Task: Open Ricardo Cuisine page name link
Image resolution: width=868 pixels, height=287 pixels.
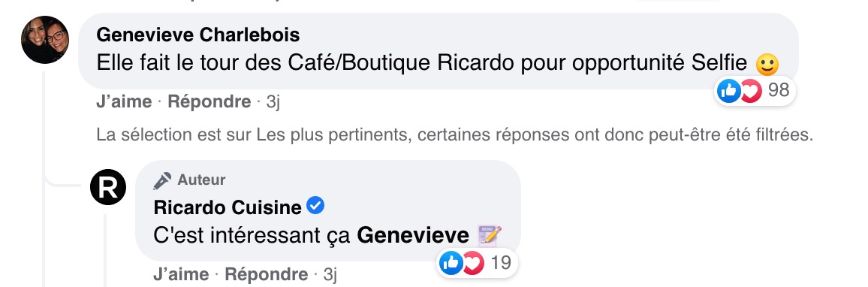Action: click(x=228, y=207)
